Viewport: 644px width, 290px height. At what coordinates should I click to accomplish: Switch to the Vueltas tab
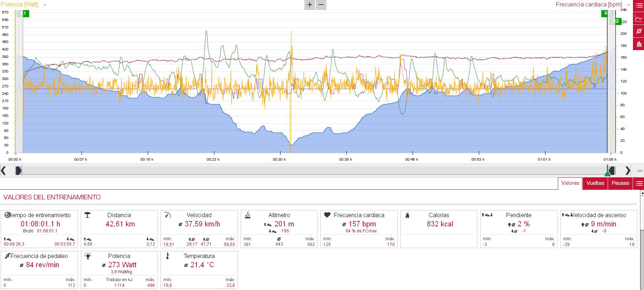click(x=595, y=183)
